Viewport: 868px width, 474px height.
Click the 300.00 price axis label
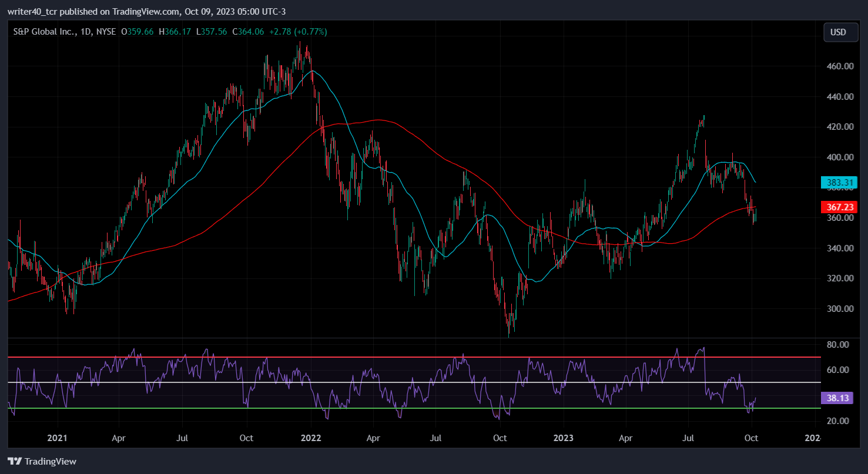840,309
